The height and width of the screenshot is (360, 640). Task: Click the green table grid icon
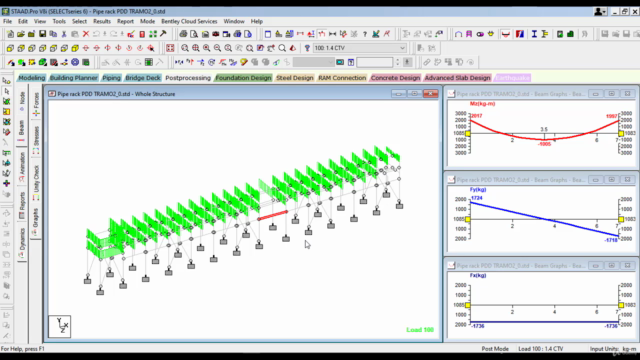coord(149,62)
